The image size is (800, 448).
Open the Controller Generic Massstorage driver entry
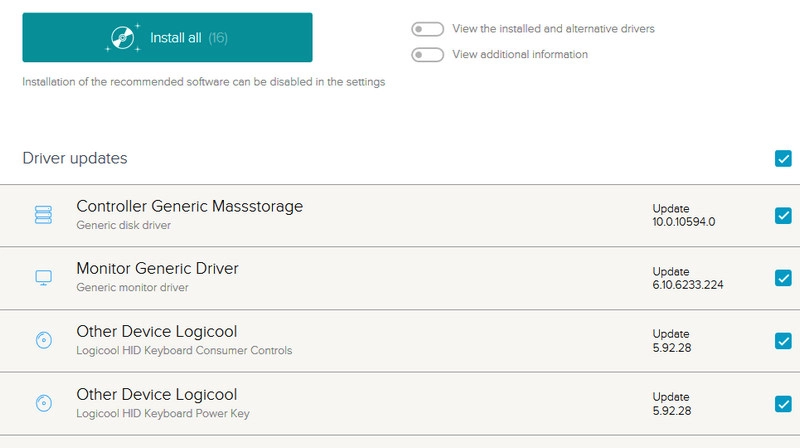point(189,207)
